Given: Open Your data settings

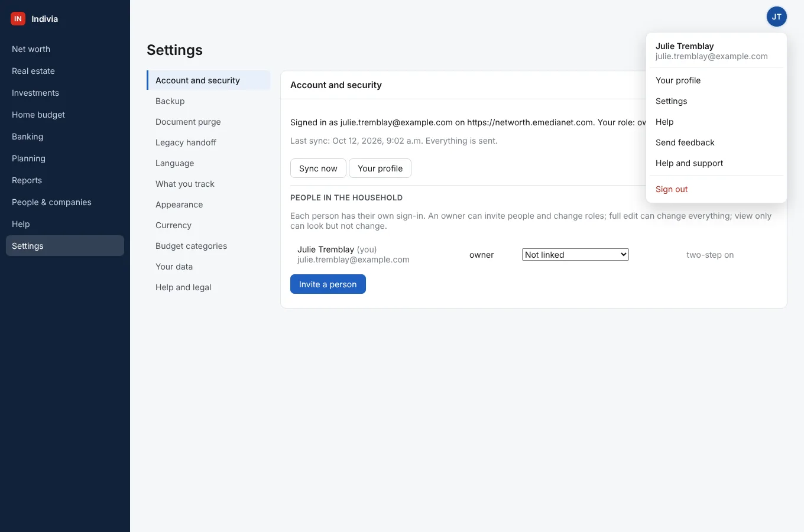Looking at the screenshot, I should (x=209, y=267).
